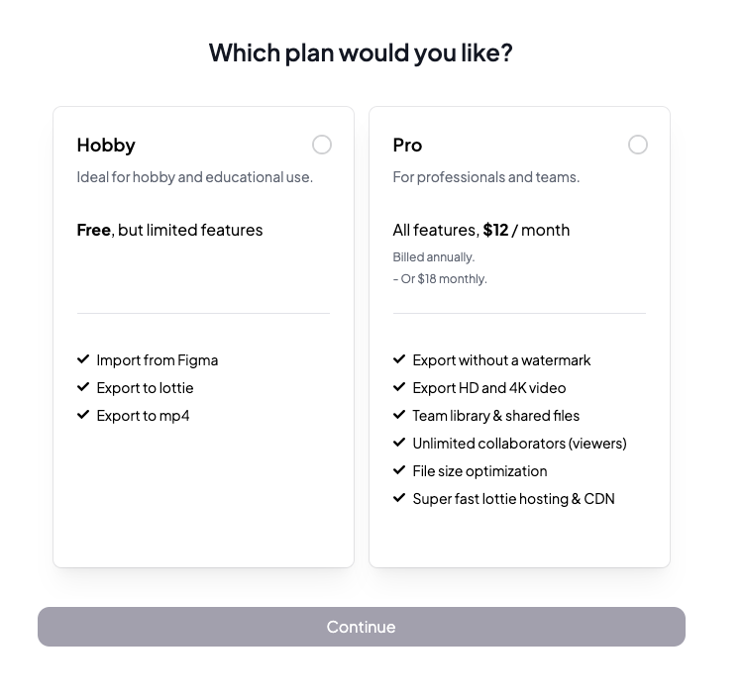Click the checkmark beside Export to mp4
Image resolution: width=746 pixels, height=700 pixels.
point(83,415)
